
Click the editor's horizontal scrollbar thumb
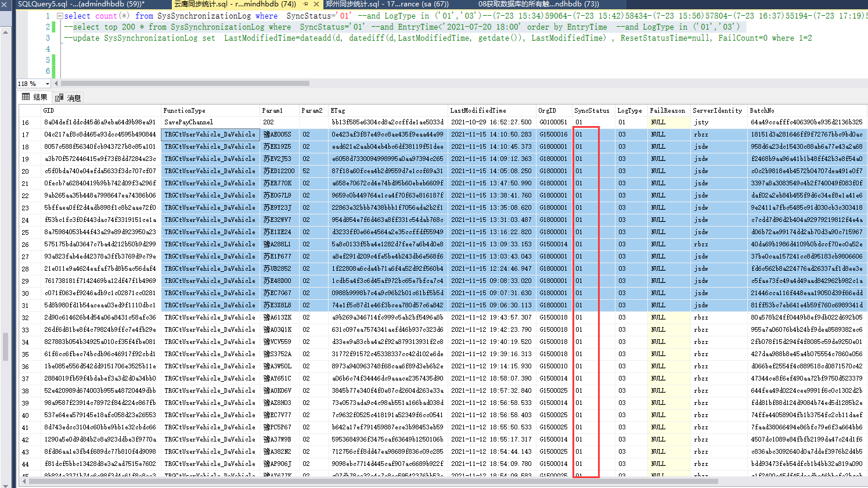tap(186, 84)
